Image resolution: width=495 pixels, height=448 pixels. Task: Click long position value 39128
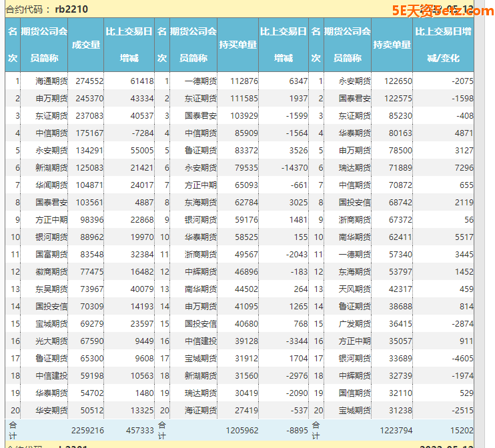pyautogui.click(x=246, y=341)
